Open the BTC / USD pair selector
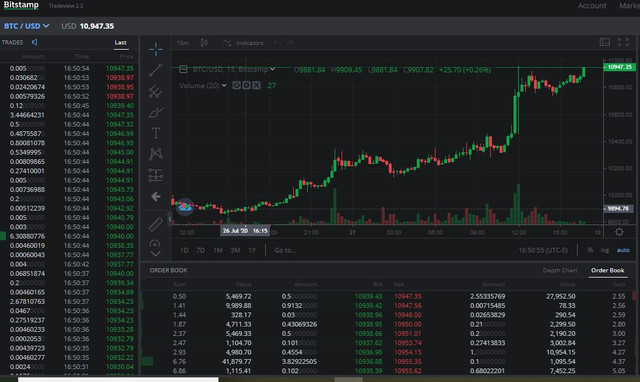Screen dimensions: 640x382 (27, 26)
